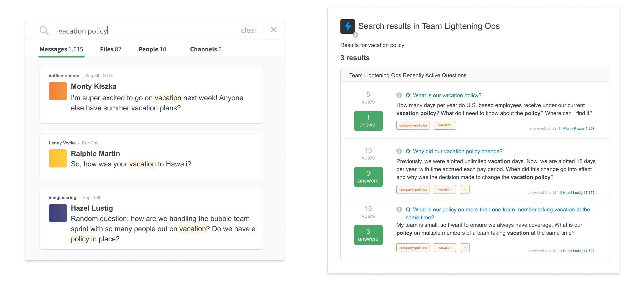Image resolution: width=644 pixels, height=288 pixels.
Task: Click the small shield badge under the team logo
Action: click(356, 35)
